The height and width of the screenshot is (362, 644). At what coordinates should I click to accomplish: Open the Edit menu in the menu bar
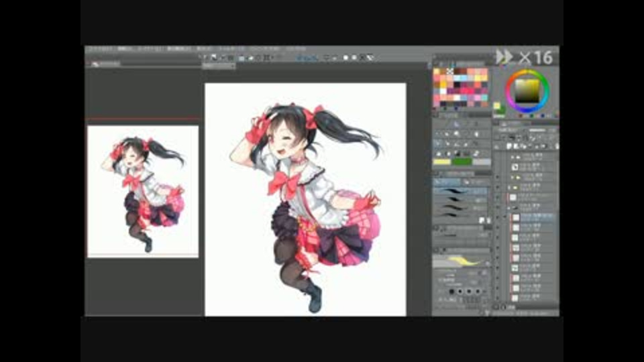click(x=125, y=49)
